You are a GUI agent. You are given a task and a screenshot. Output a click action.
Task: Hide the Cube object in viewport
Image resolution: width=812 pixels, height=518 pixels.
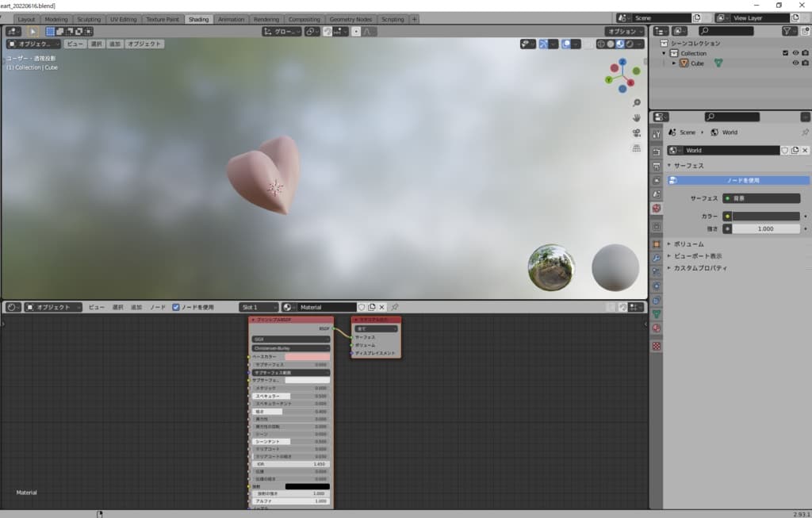point(795,63)
